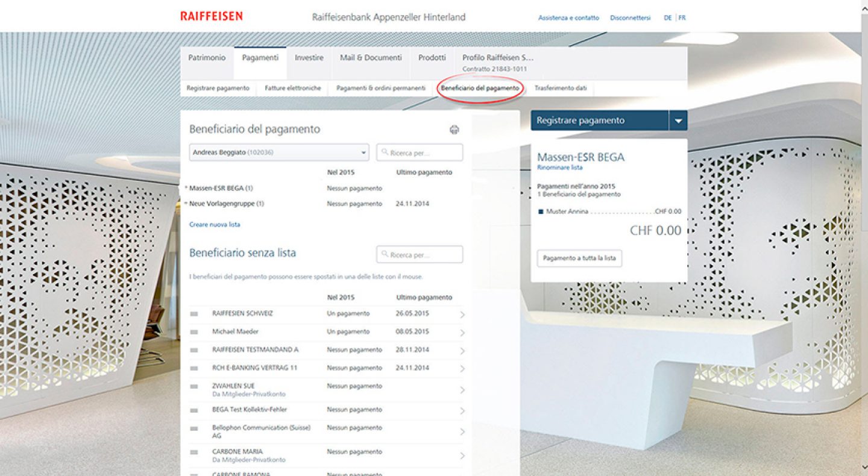Screen dimensions: 868x476
Task: Click the Raiffeisen logo in the header
Action: (211, 16)
